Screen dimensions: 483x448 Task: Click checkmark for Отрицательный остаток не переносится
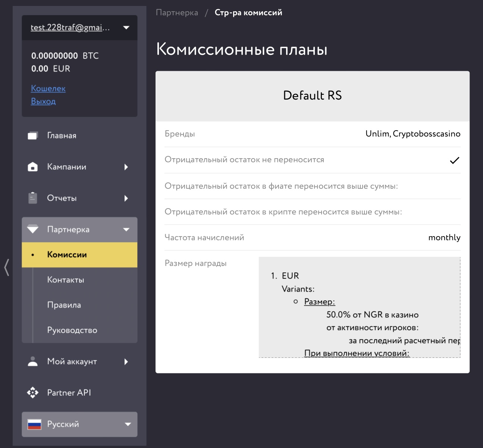coord(454,160)
